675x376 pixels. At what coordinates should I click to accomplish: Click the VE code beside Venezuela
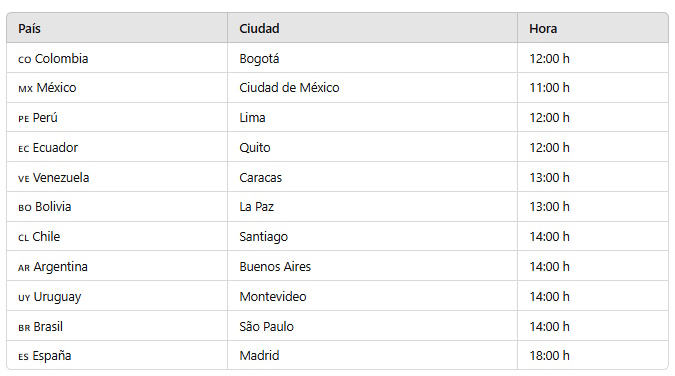(24, 179)
